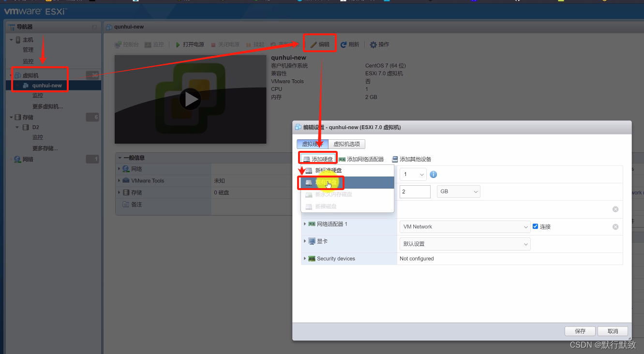Remove the device row above 网络适配器 1

click(x=615, y=209)
